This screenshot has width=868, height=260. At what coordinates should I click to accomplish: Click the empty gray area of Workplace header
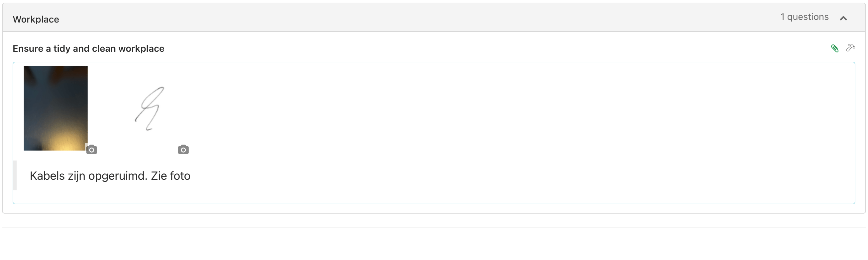tap(404, 18)
